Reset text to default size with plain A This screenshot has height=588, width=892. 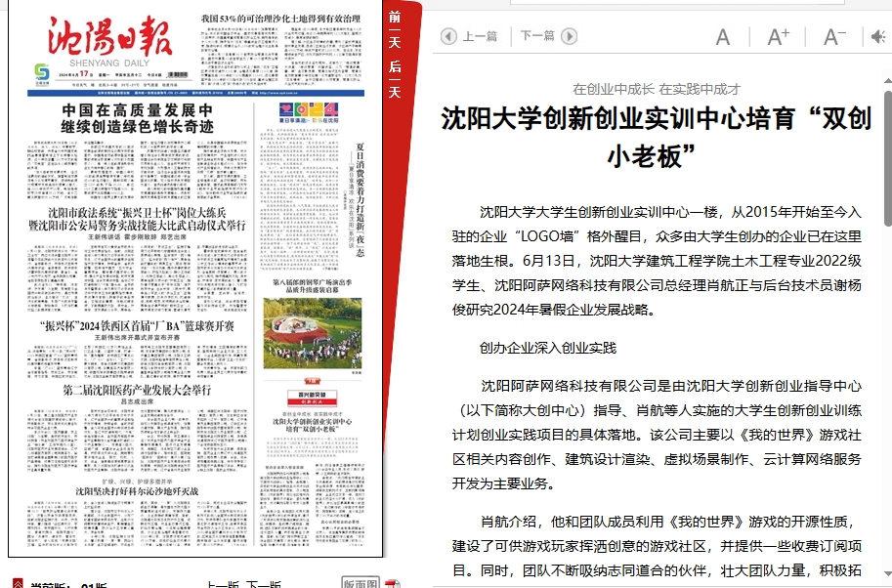click(722, 37)
